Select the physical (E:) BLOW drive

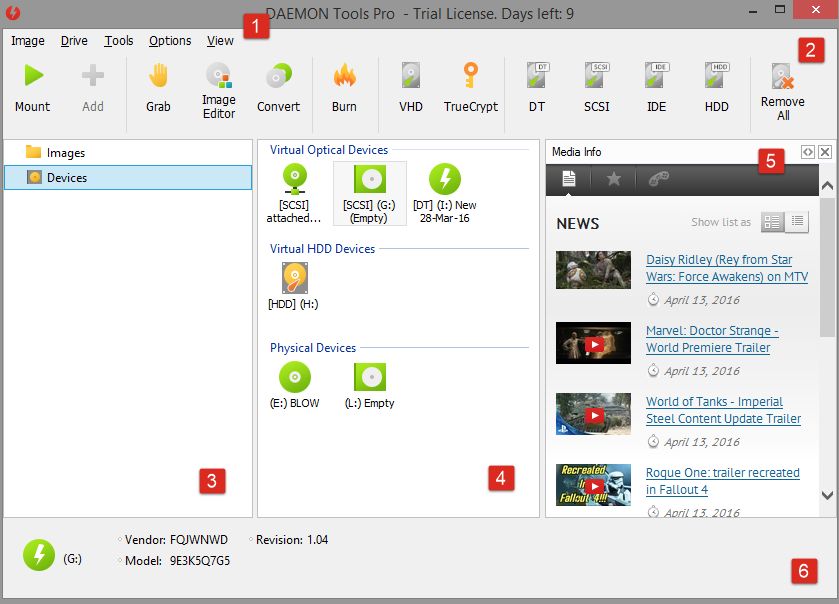click(295, 386)
